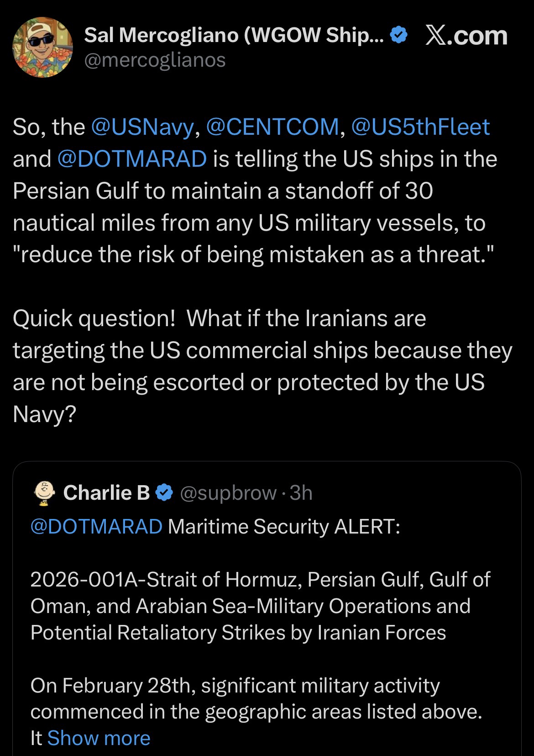
Task: Open quoted post at Strait of Hormuz paragraph
Action: [x=260, y=606]
